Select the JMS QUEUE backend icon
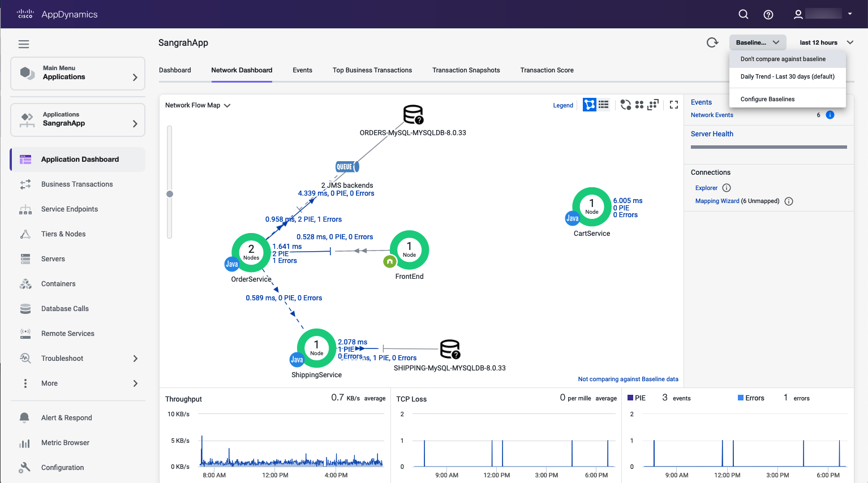Image resolution: width=868 pixels, height=483 pixels. click(347, 167)
